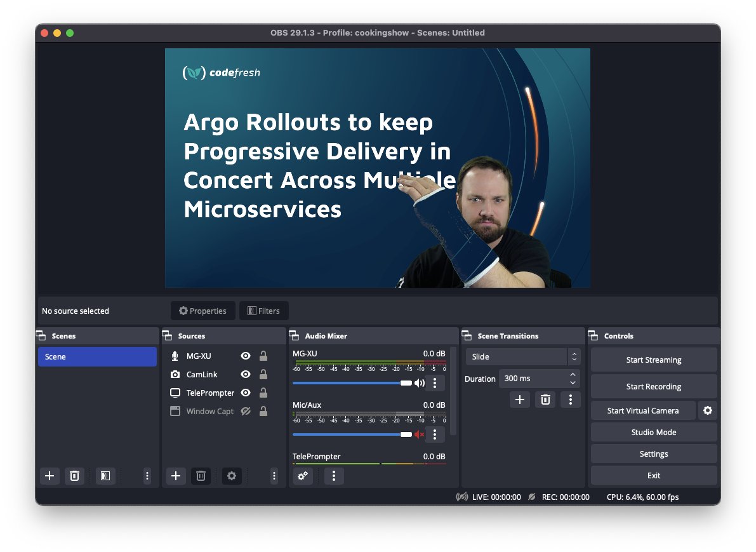The image size is (756, 552).
Task: Increase transition duration with up arrow
Action: click(573, 375)
